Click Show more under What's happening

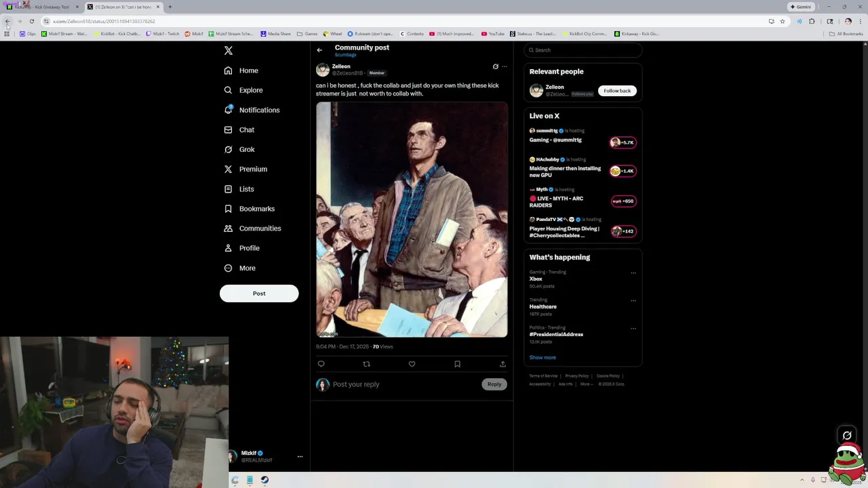pyautogui.click(x=542, y=358)
